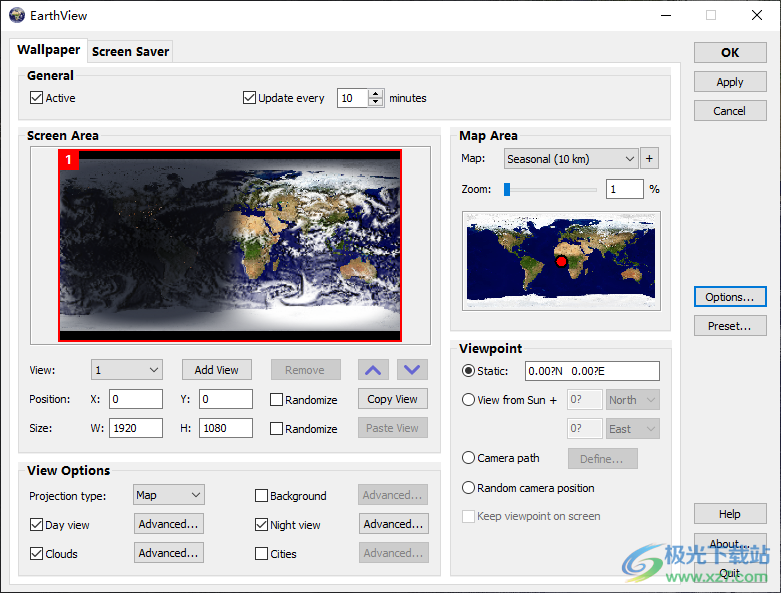Open the Preset dialog

click(x=730, y=326)
